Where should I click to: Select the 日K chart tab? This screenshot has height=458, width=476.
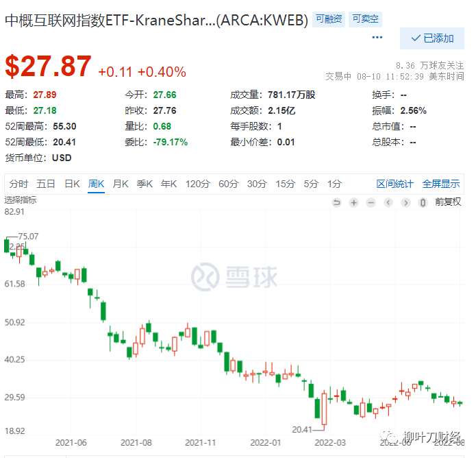coord(72,184)
